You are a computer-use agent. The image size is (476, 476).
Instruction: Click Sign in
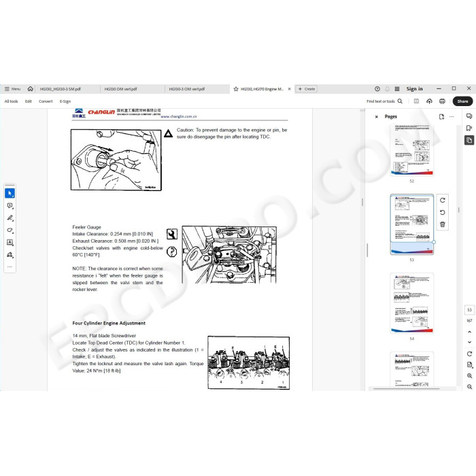414,88
